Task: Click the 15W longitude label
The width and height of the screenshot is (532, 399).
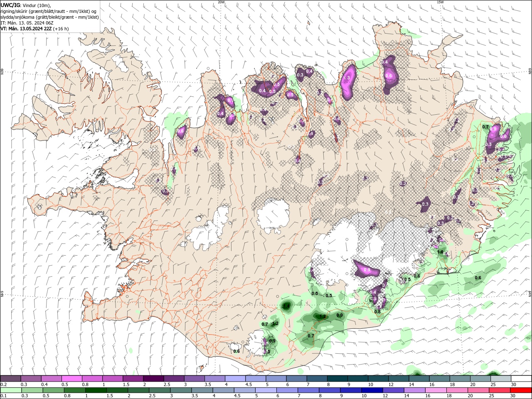Action: (x=440, y=2)
